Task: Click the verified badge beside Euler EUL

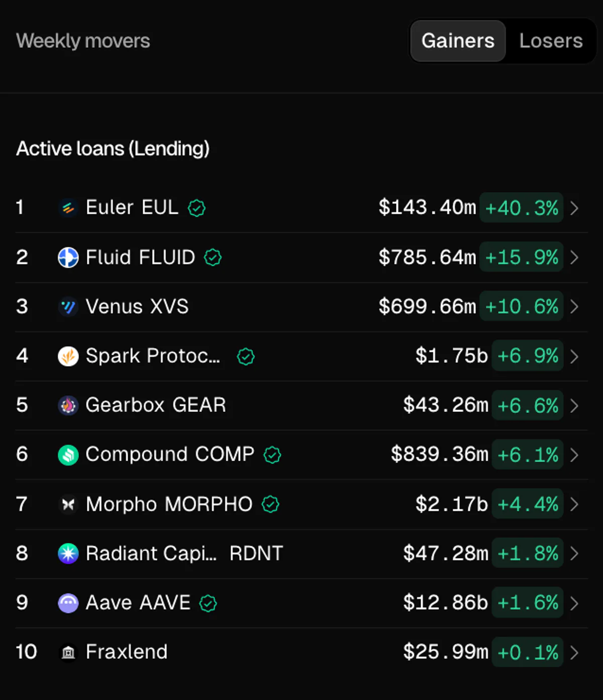Action: point(196,208)
